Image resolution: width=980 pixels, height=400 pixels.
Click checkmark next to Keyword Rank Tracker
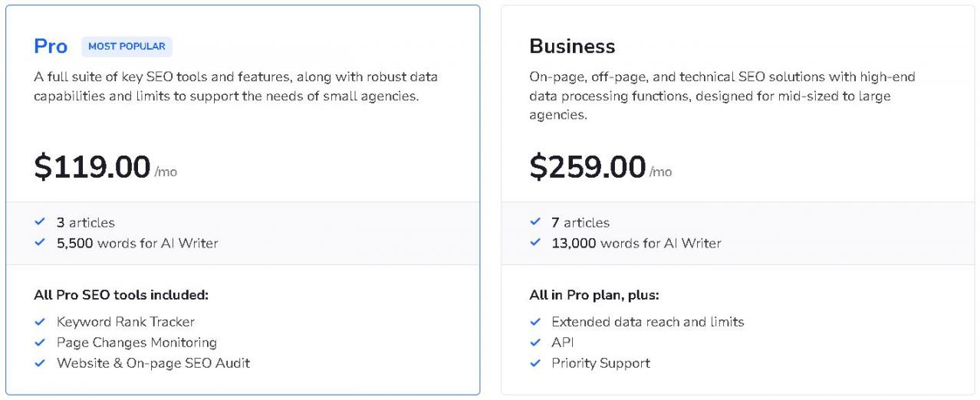[40, 322]
